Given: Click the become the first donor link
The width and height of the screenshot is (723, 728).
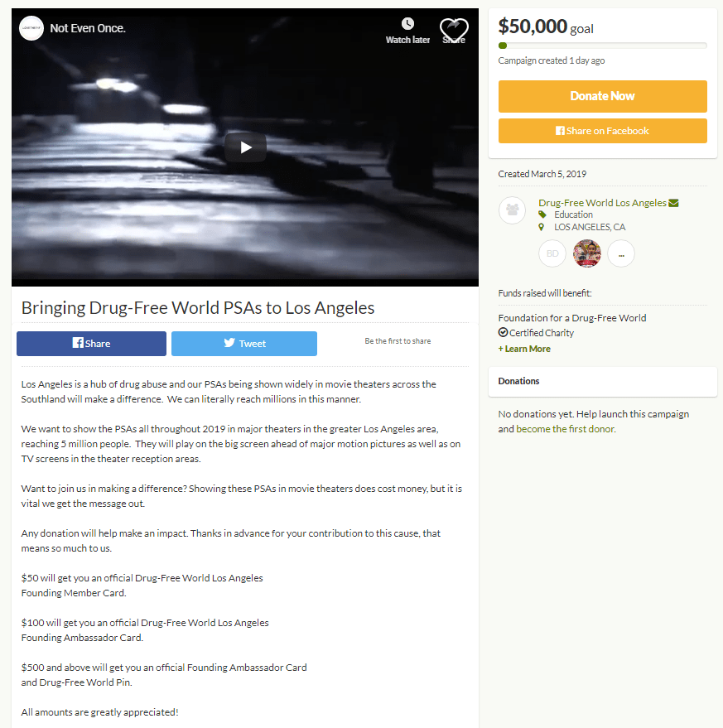Looking at the screenshot, I should tap(566, 429).
